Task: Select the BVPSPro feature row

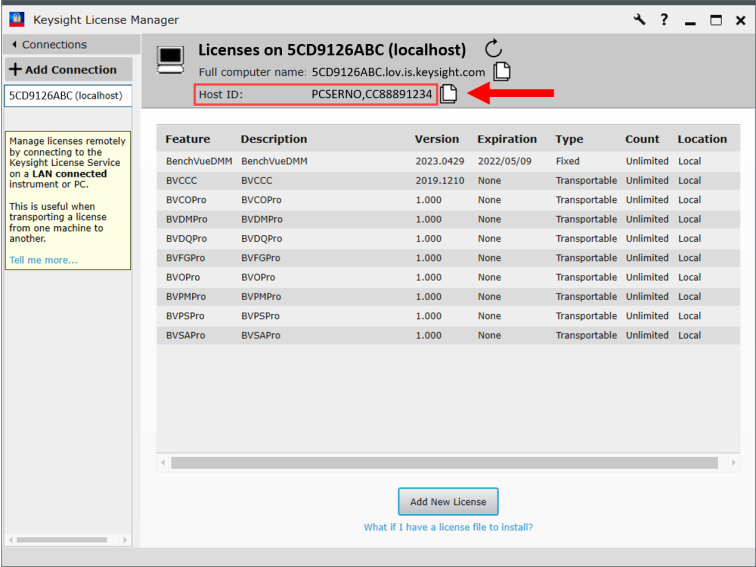Action: [x=448, y=316]
